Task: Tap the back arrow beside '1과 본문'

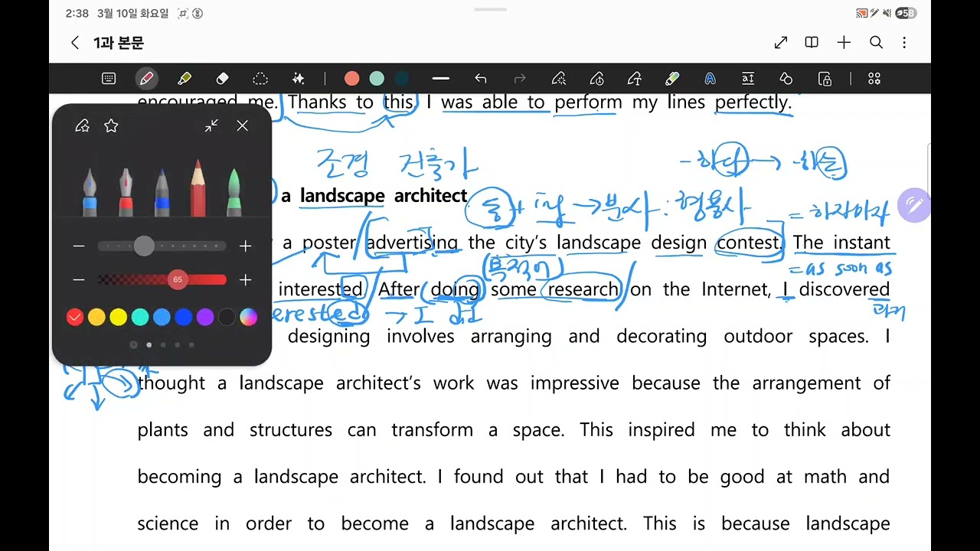Action: (x=74, y=43)
